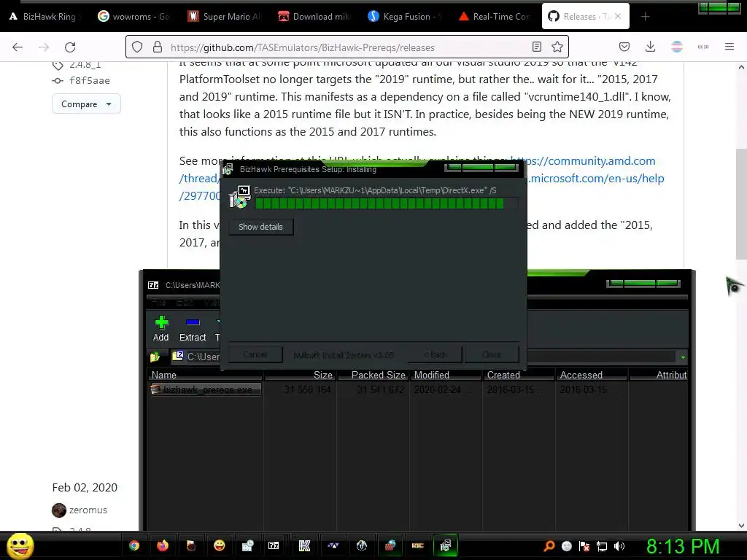Open the Firefox account avatar icon

[676, 47]
